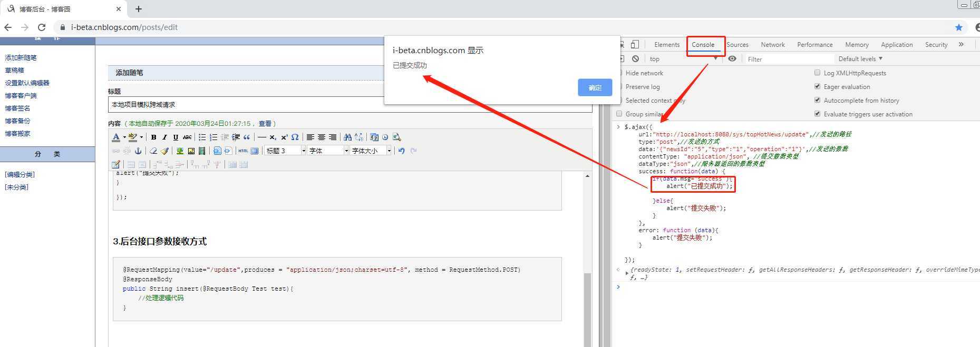Click the 确定 button in the alert
980x347 pixels.
(595, 87)
